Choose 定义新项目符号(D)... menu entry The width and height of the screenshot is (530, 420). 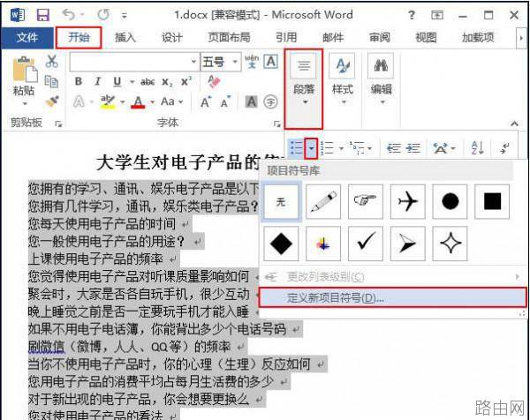(392, 297)
